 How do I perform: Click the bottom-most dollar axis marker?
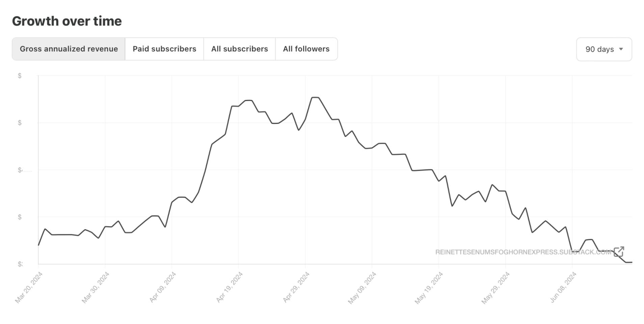pos(20,264)
